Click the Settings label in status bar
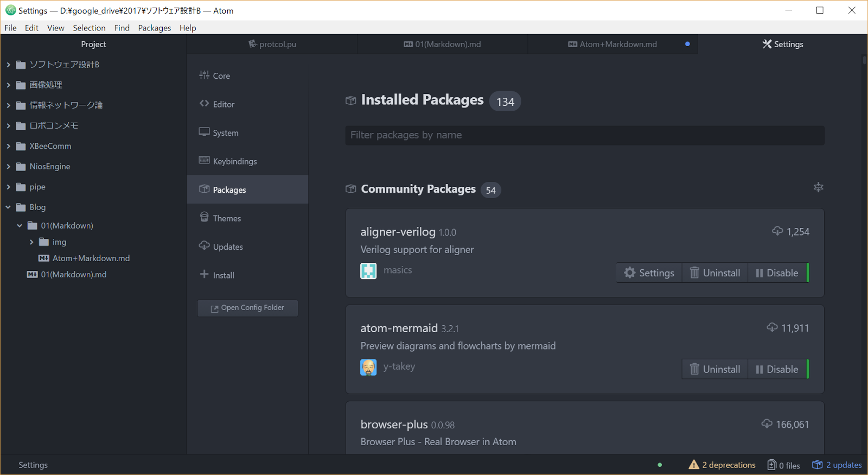This screenshot has height=475, width=868. click(33, 465)
